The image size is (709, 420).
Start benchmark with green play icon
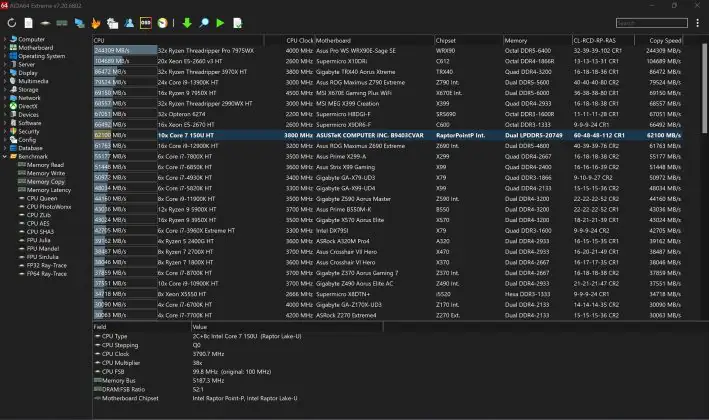click(x=220, y=23)
